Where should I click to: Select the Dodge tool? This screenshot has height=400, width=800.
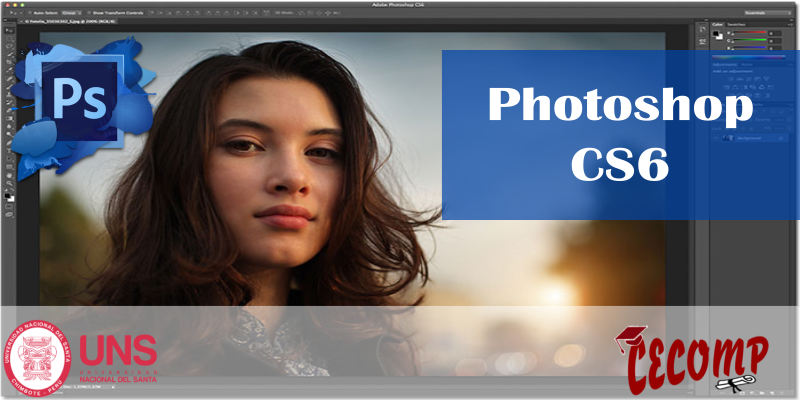click(9, 134)
